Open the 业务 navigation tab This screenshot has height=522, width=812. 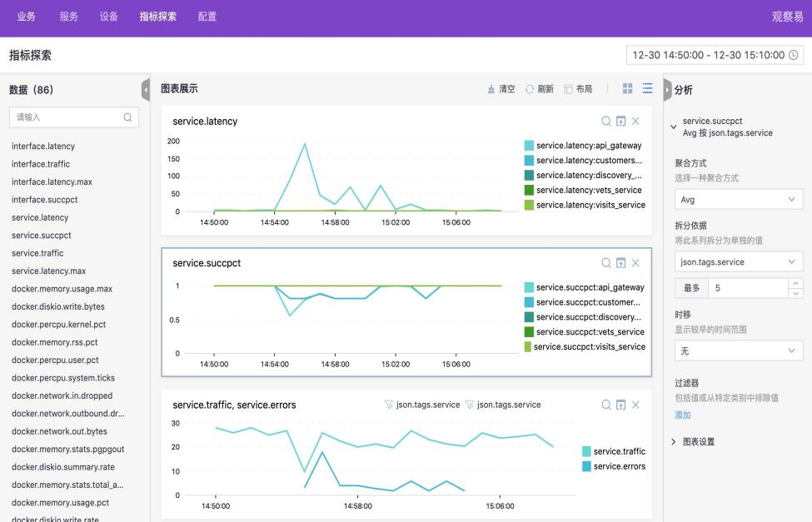[27, 17]
